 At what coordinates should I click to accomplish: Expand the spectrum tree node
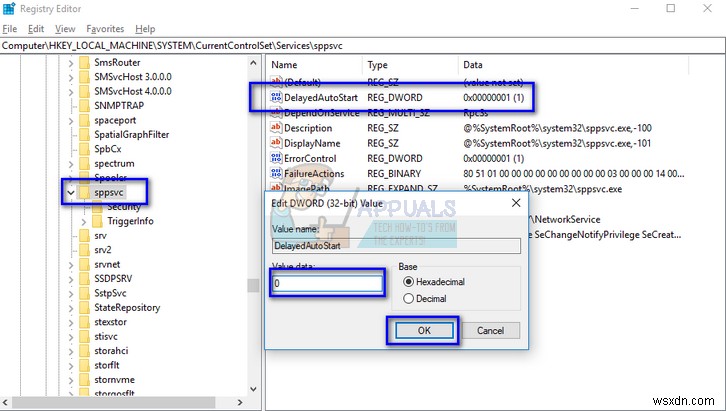71,164
